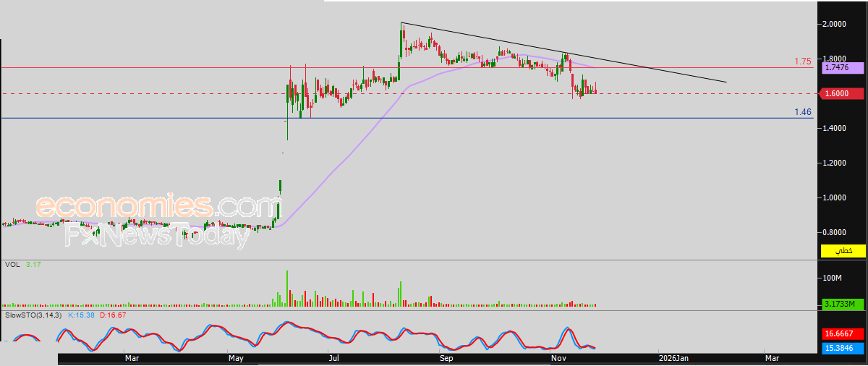Image resolution: width=868 pixels, height=366 pixels.
Task: Click the Sep date on time axis
Action: [x=446, y=358]
